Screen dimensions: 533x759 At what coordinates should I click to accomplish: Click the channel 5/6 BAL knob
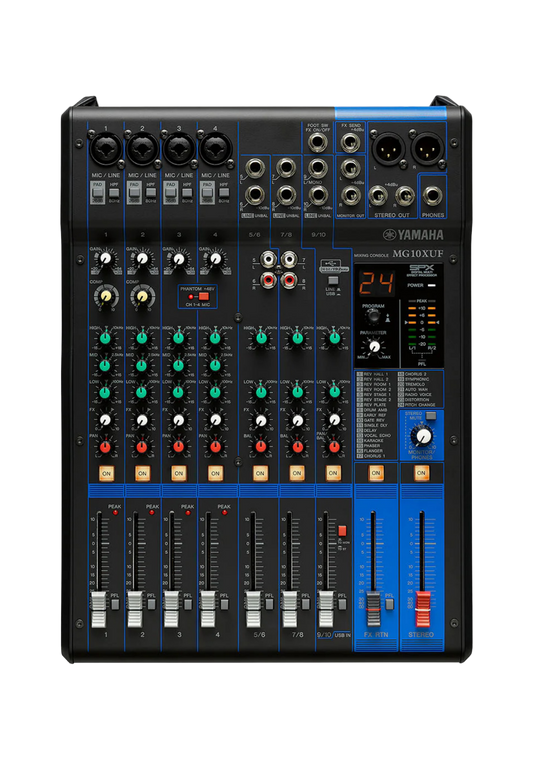[261, 446]
